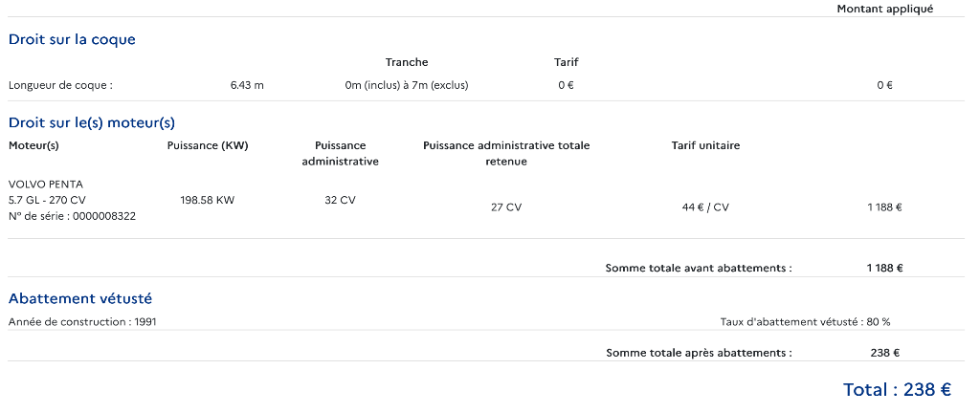Image resolution: width=980 pixels, height=413 pixels.
Task: Click the hull length value 6.43 m
Action: point(247,85)
